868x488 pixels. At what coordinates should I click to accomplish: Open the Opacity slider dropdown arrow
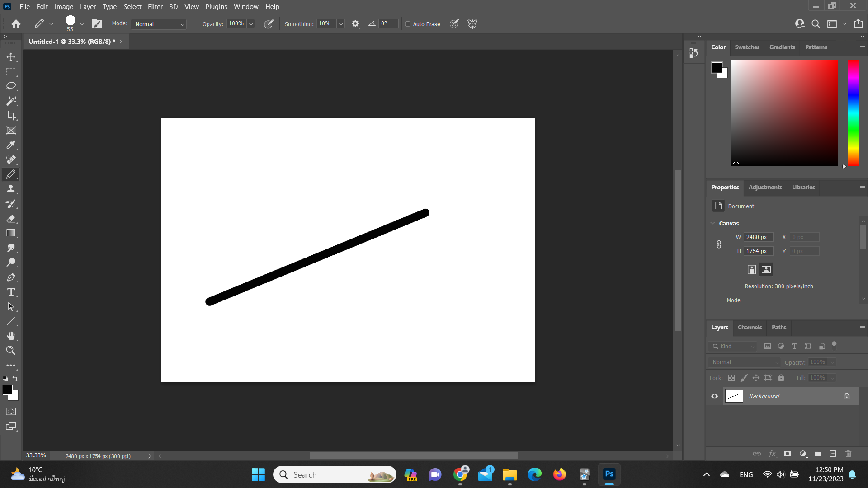click(x=251, y=24)
